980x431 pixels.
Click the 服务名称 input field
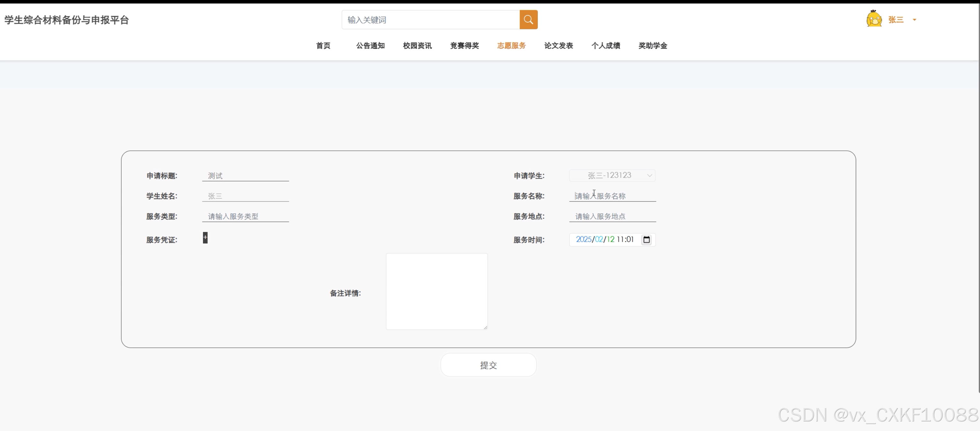click(612, 196)
